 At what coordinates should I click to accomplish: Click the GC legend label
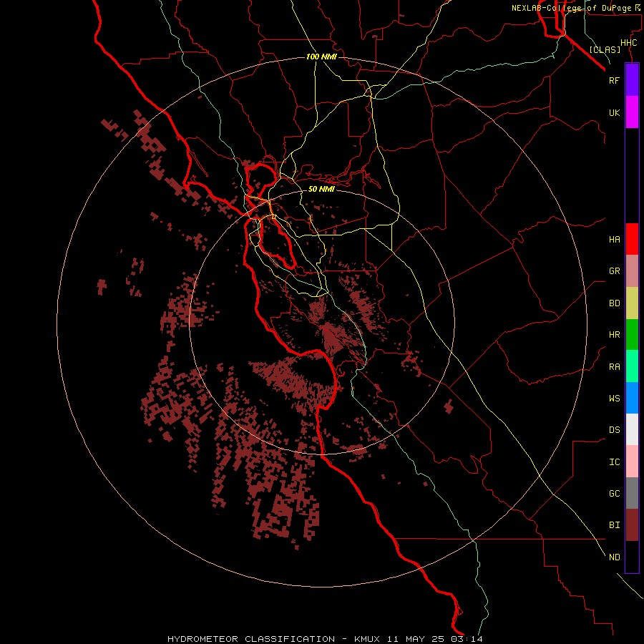(x=614, y=493)
